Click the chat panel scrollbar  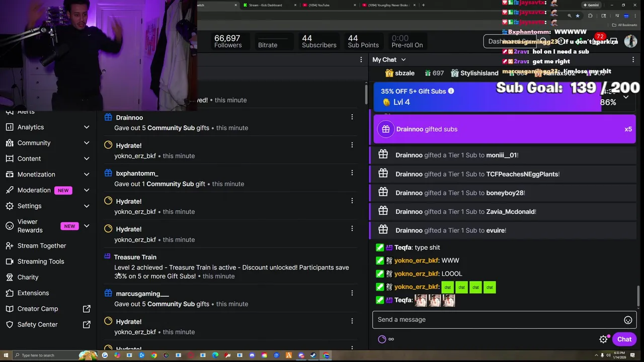[x=638, y=295]
